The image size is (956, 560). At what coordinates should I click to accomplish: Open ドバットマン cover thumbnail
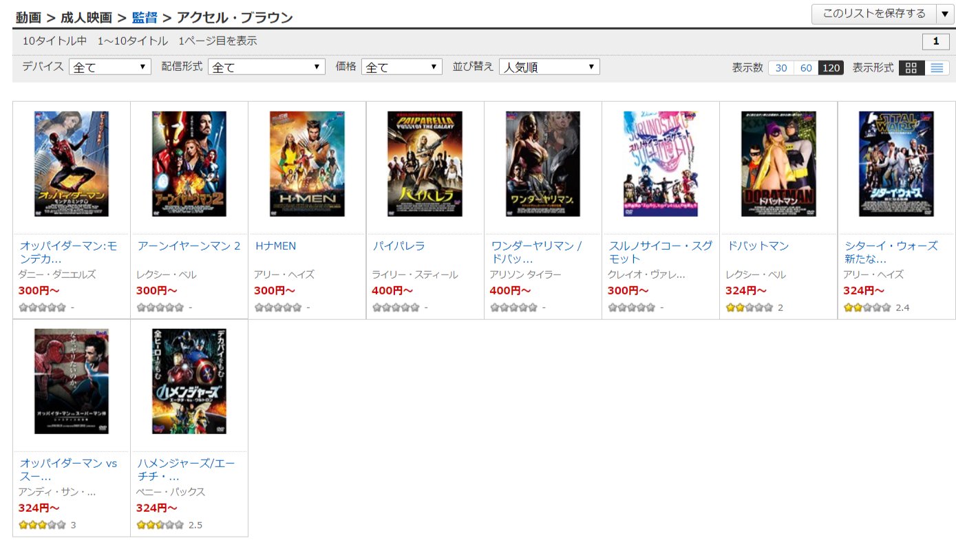(x=778, y=164)
